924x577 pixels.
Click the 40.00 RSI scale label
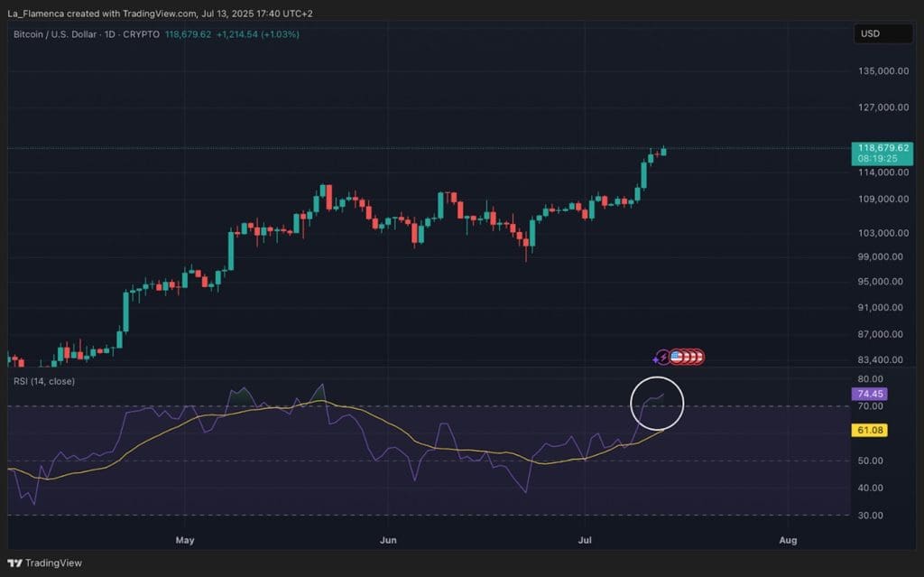871,488
